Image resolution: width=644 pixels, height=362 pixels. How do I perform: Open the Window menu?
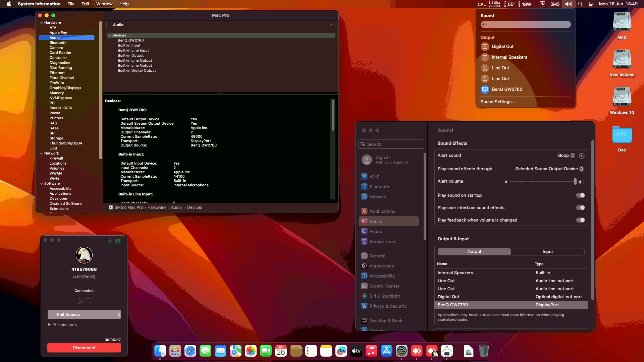coord(104,4)
